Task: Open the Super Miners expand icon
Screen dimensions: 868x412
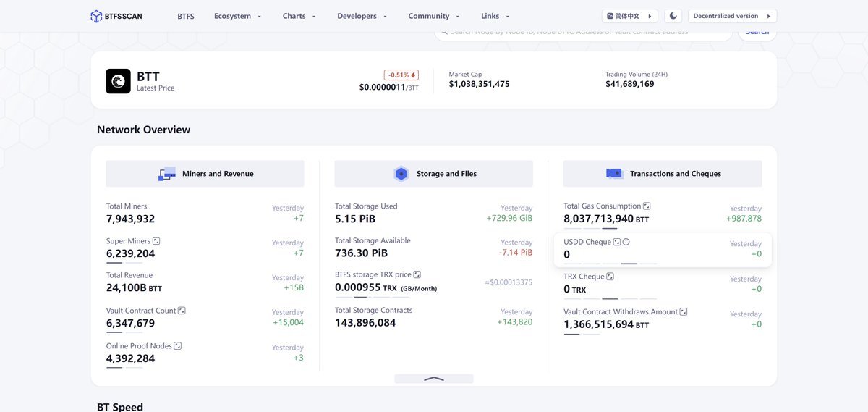Action: coord(156,241)
